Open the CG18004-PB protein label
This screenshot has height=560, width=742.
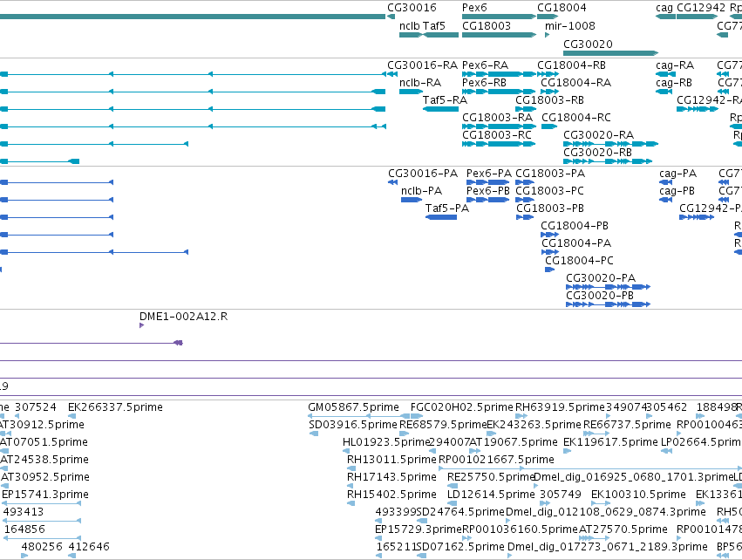pos(575,226)
